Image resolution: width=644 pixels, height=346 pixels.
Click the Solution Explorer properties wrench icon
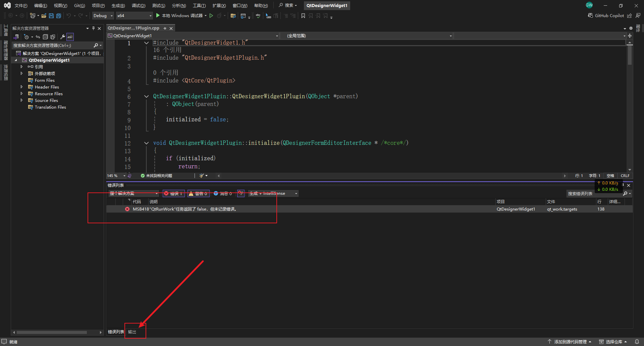[62, 37]
